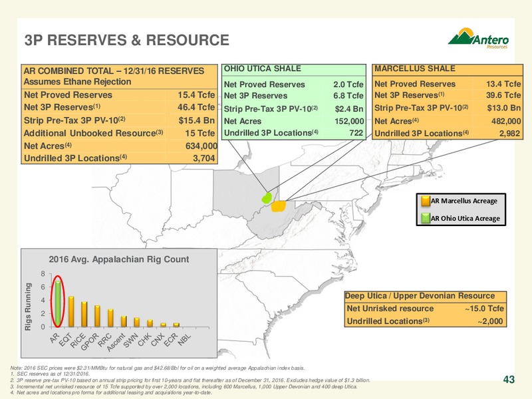Select the 39.6 Tcfe Marcellus value

(503, 95)
